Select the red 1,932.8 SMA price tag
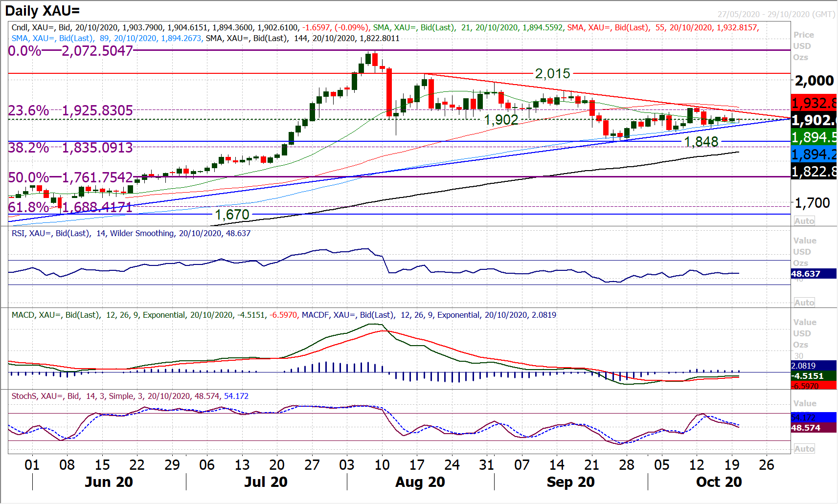This screenshot has width=838, height=504. 814,103
